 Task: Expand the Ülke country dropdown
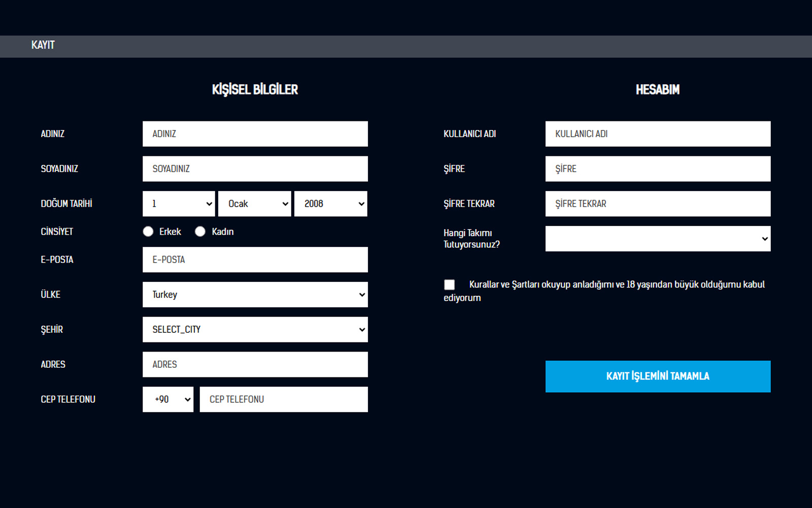tap(255, 295)
